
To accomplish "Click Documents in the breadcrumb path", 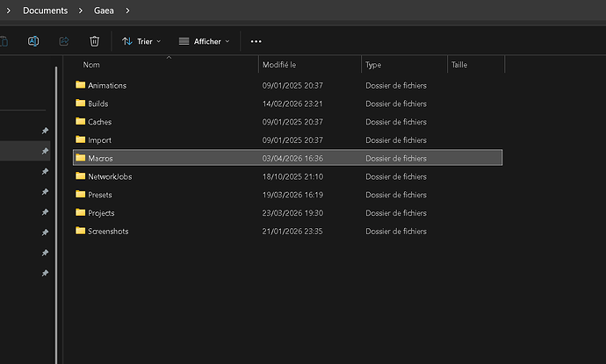I will point(45,11).
